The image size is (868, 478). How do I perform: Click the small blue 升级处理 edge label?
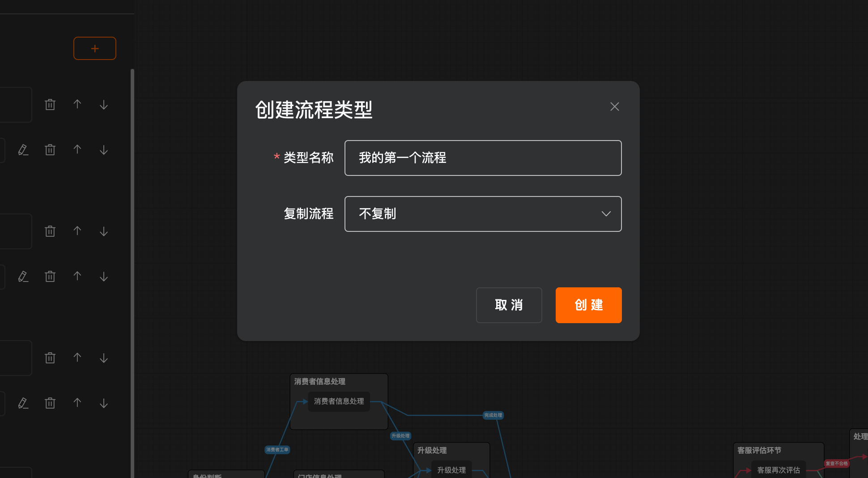[x=400, y=436]
